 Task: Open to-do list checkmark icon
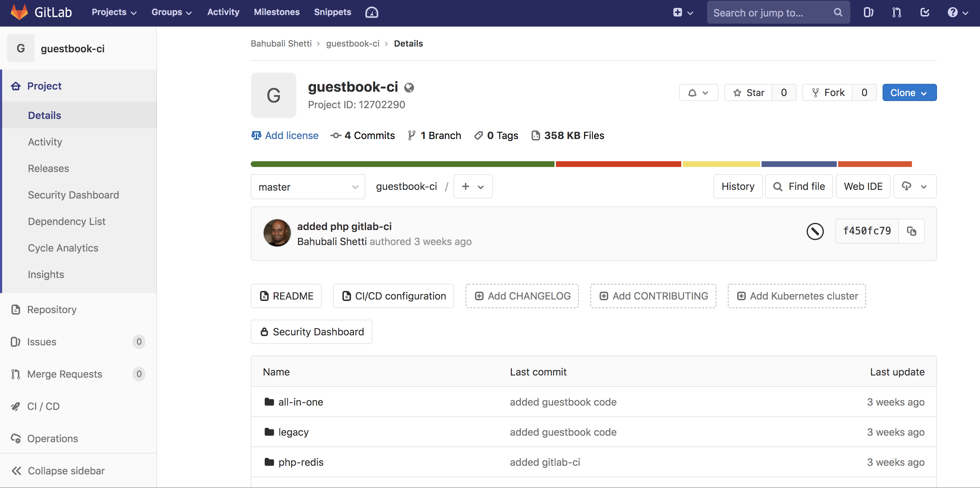pos(924,13)
